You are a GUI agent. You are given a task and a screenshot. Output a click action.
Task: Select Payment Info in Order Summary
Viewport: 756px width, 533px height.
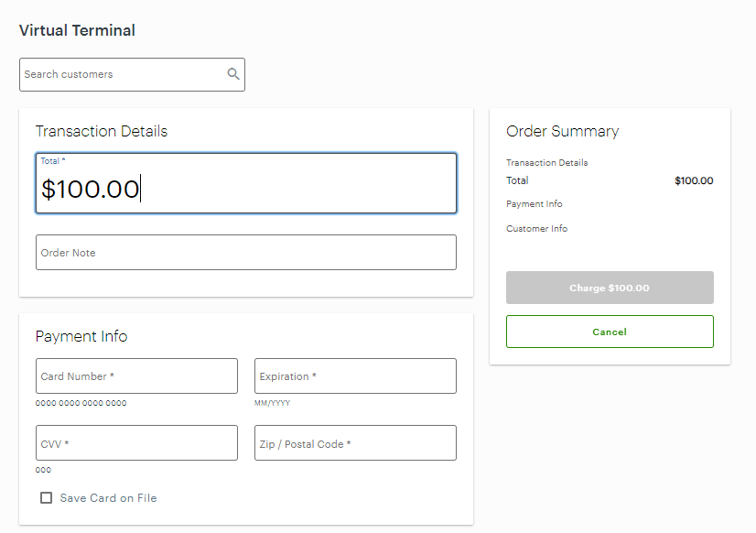(x=535, y=204)
